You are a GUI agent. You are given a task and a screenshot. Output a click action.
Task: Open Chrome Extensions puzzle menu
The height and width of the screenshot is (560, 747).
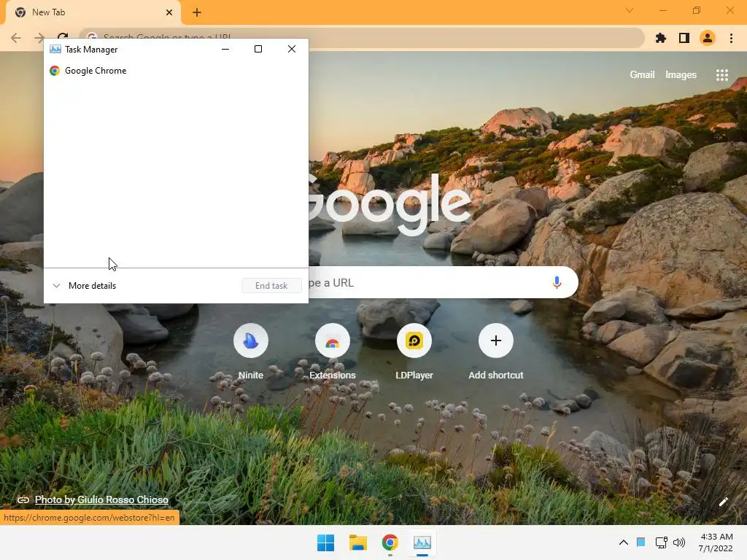pyautogui.click(x=661, y=38)
